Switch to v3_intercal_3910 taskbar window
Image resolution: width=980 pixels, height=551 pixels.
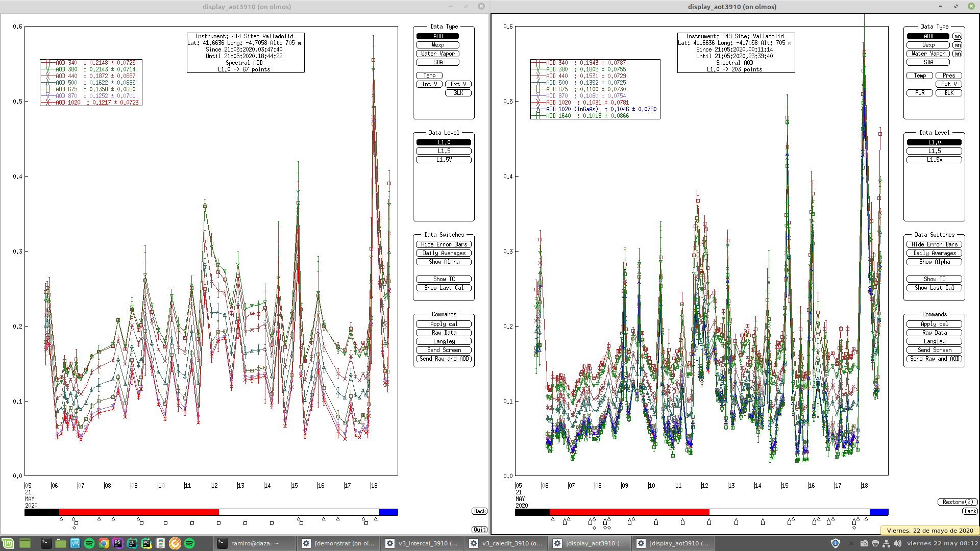421,543
